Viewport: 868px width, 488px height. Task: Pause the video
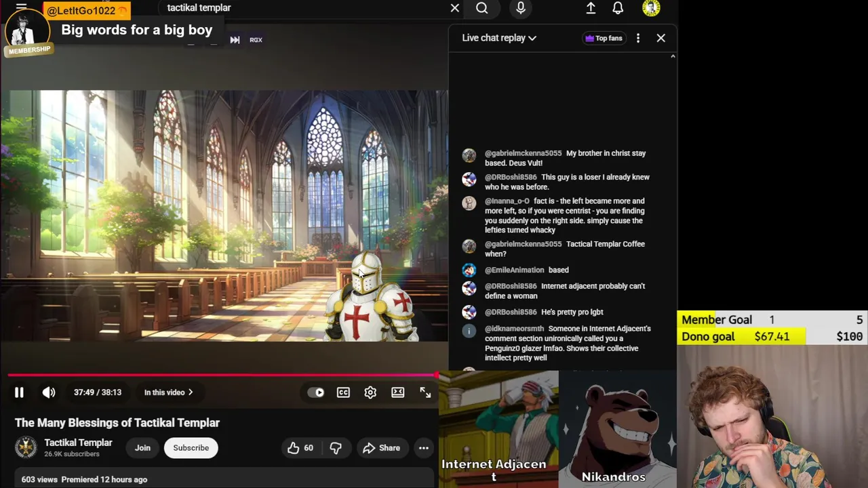pos(19,392)
